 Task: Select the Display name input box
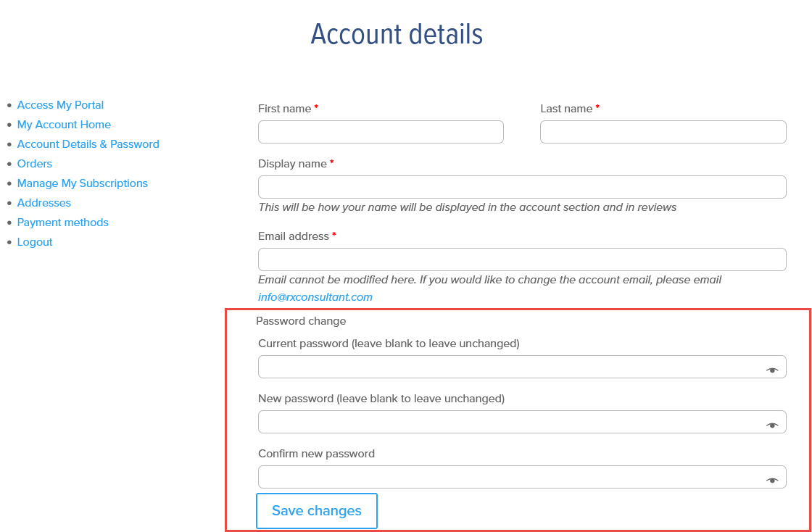coord(522,187)
